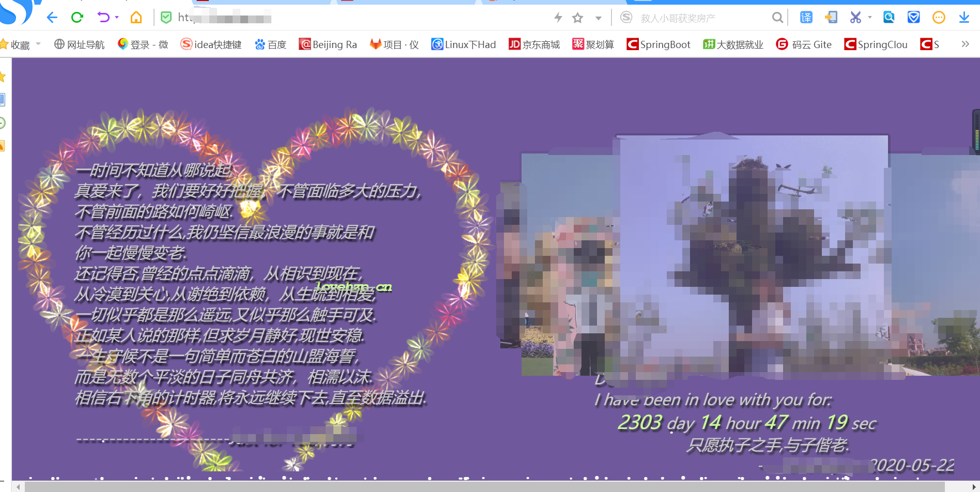Reload the page with the green refresh icon
Screen dimensions: 980x492
click(x=77, y=18)
